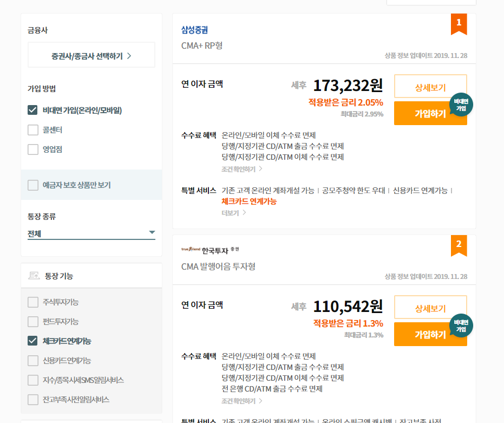This screenshot has height=423, width=504.
Task: Click 비대면 가입 badge on 삼성증권 card
Action: point(461,105)
